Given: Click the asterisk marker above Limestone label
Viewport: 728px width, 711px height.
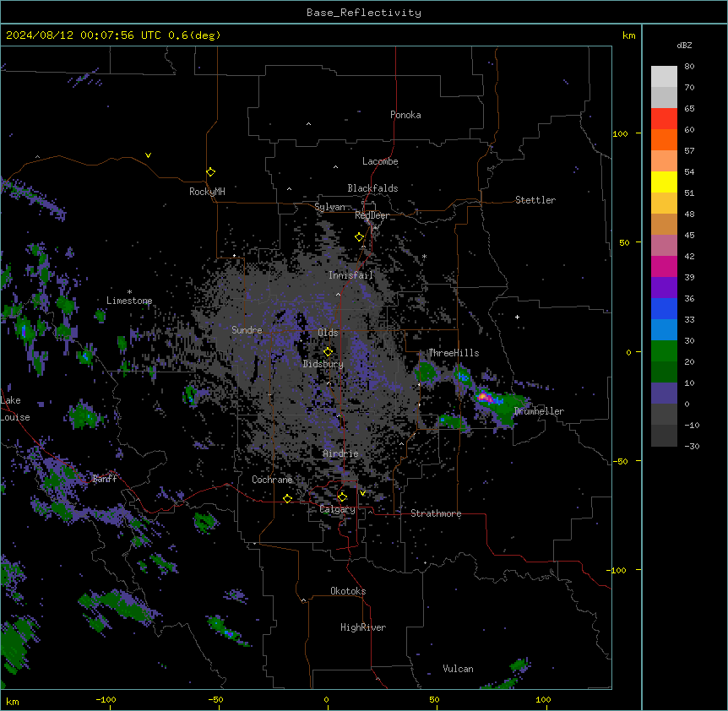Looking at the screenshot, I should (129, 292).
